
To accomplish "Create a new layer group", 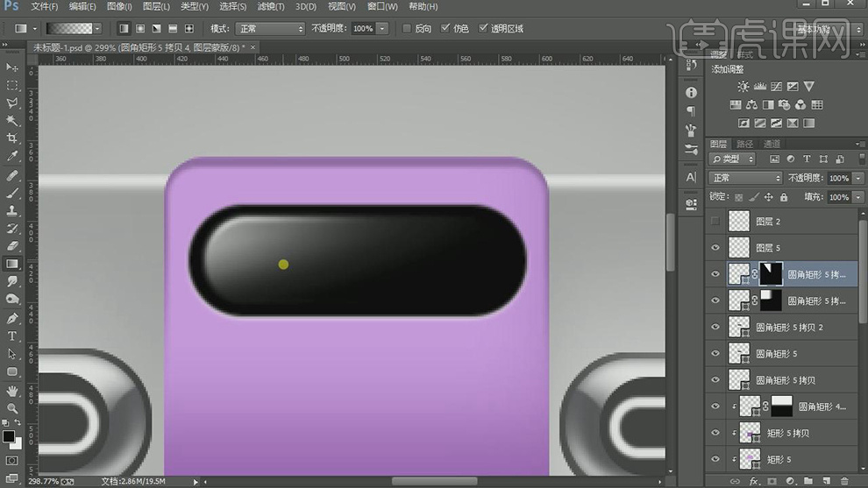I will click(x=808, y=481).
